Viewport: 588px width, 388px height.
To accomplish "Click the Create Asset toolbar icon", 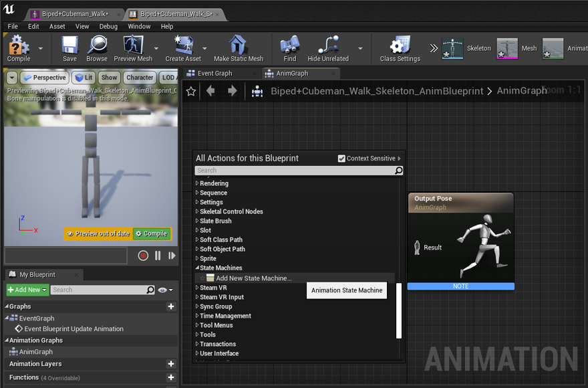I will coord(183,48).
